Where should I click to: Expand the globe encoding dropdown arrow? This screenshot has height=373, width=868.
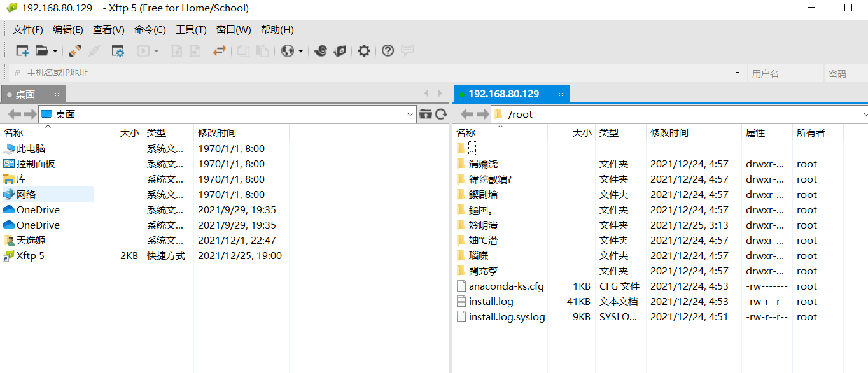pos(300,51)
